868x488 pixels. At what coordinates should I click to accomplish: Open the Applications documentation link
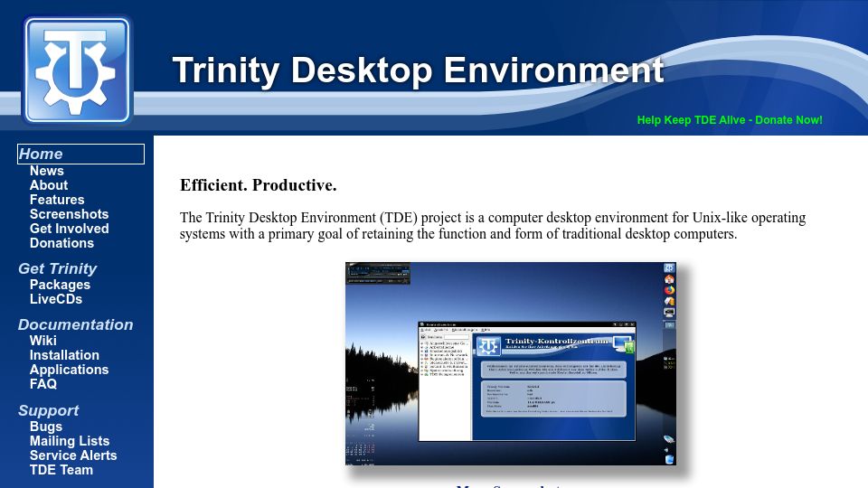click(x=70, y=370)
